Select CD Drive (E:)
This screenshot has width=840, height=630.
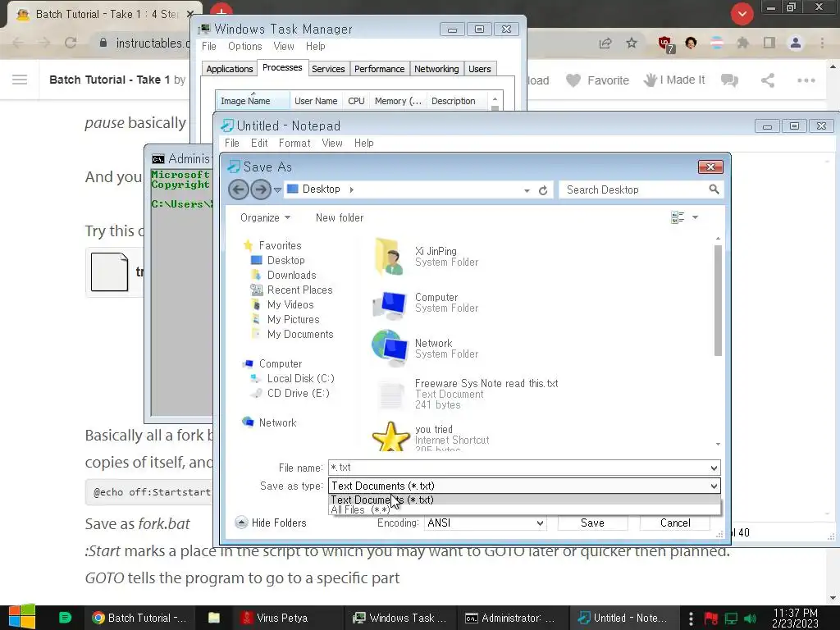point(299,393)
